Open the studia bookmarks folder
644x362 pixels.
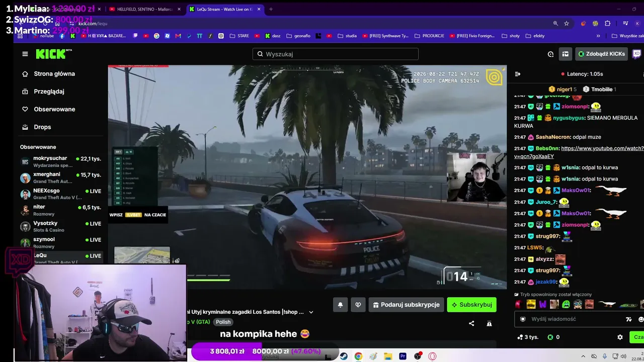(x=347, y=36)
